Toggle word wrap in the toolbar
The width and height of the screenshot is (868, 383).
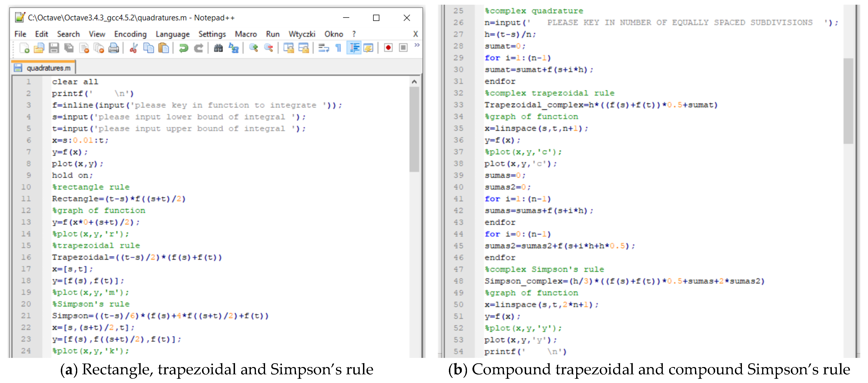pyautogui.click(x=324, y=48)
